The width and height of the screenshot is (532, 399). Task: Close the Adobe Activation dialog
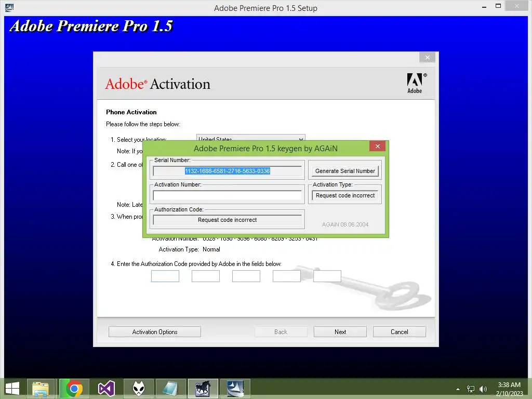[x=427, y=57]
